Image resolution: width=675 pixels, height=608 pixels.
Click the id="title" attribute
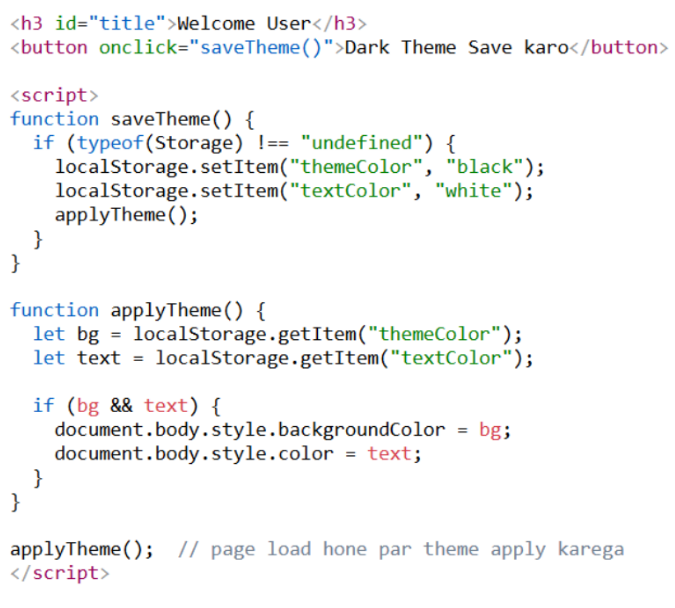[x=110, y=24]
